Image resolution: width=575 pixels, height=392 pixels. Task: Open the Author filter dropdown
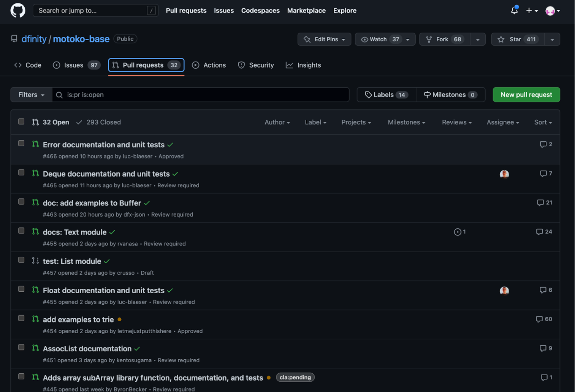(x=277, y=122)
